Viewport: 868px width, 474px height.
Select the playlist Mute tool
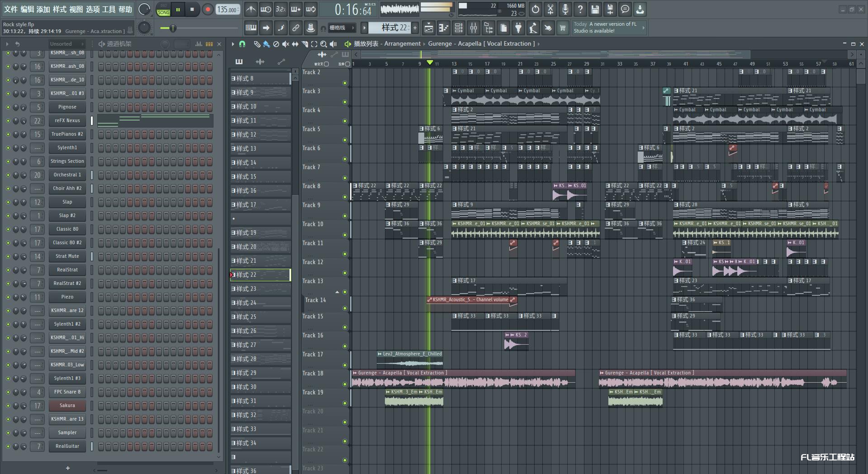click(285, 44)
